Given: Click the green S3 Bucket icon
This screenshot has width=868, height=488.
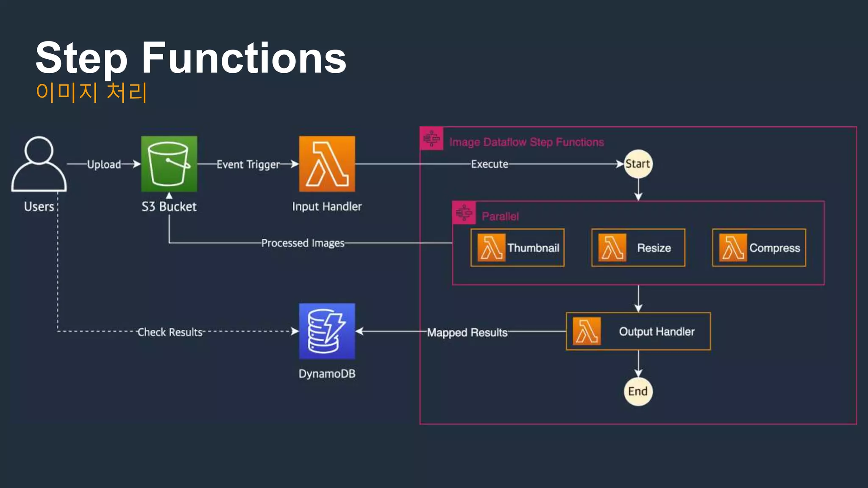Looking at the screenshot, I should (x=169, y=164).
